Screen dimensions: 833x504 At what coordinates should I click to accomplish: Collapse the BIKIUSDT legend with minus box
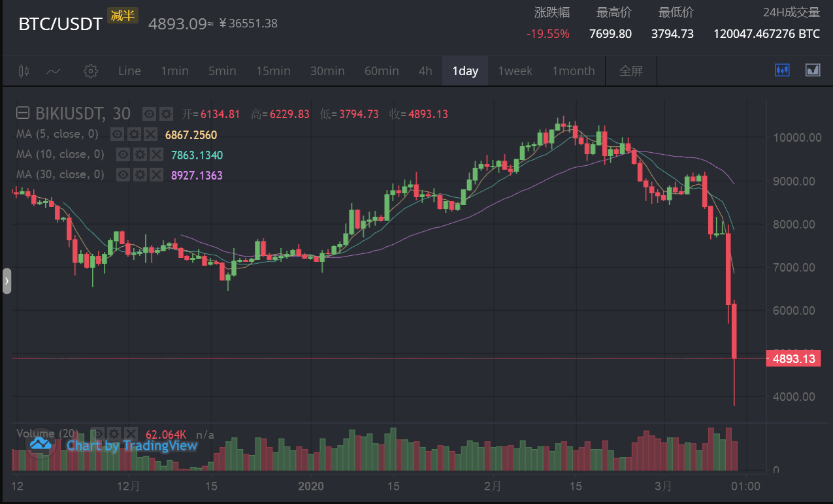pyautogui.click(x=23, y=113)
